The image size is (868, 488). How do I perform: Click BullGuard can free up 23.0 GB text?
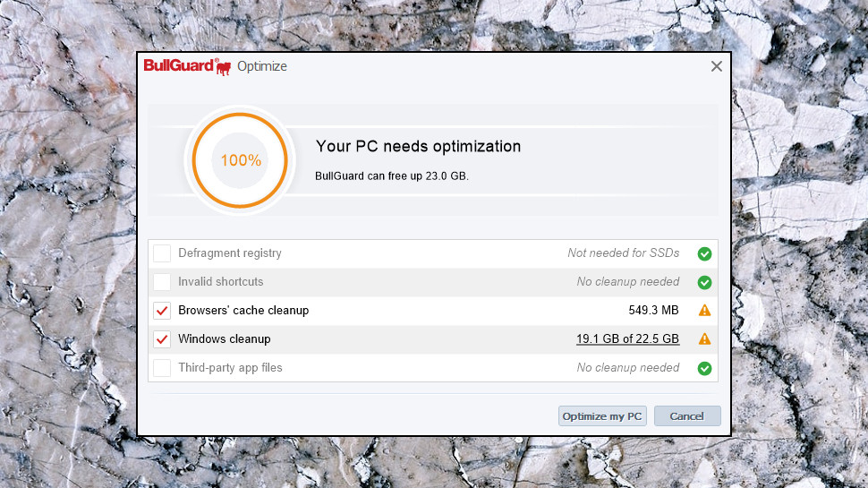(x=392, y=176)
